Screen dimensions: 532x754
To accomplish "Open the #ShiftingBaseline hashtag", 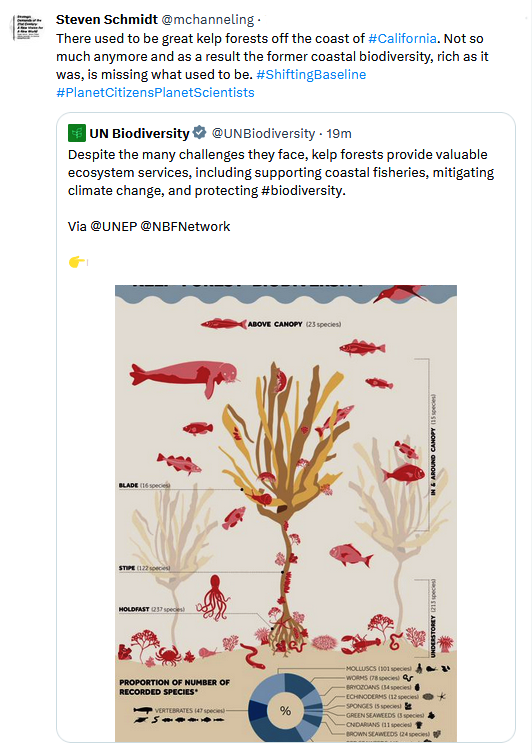I will point(311,75).
